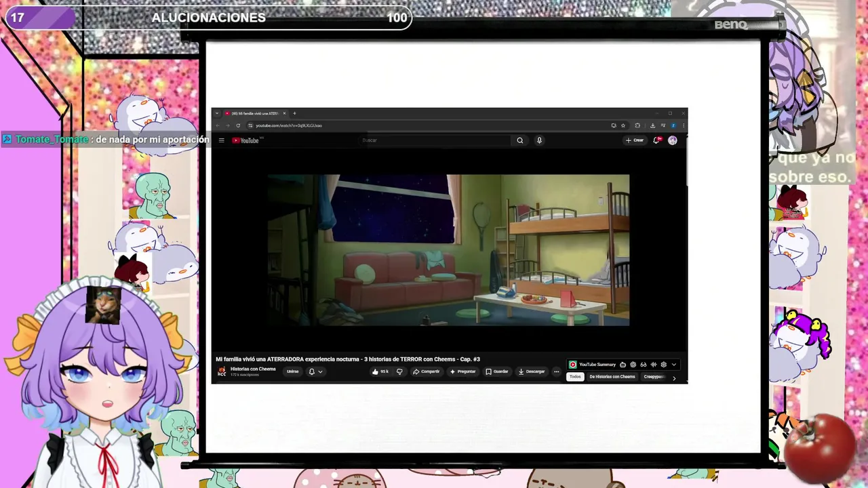Click the Buscar search field

pos(435,140)
